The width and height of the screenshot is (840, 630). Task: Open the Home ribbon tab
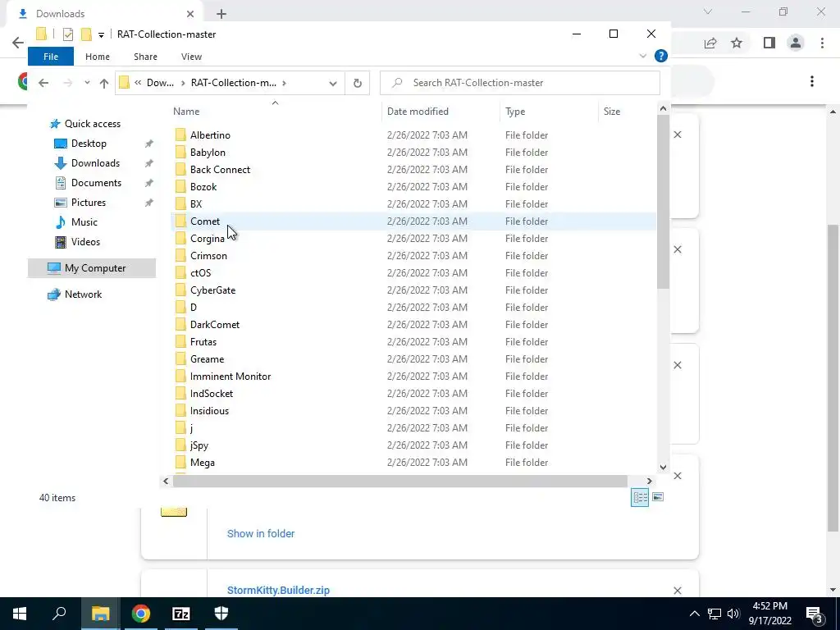98,57
